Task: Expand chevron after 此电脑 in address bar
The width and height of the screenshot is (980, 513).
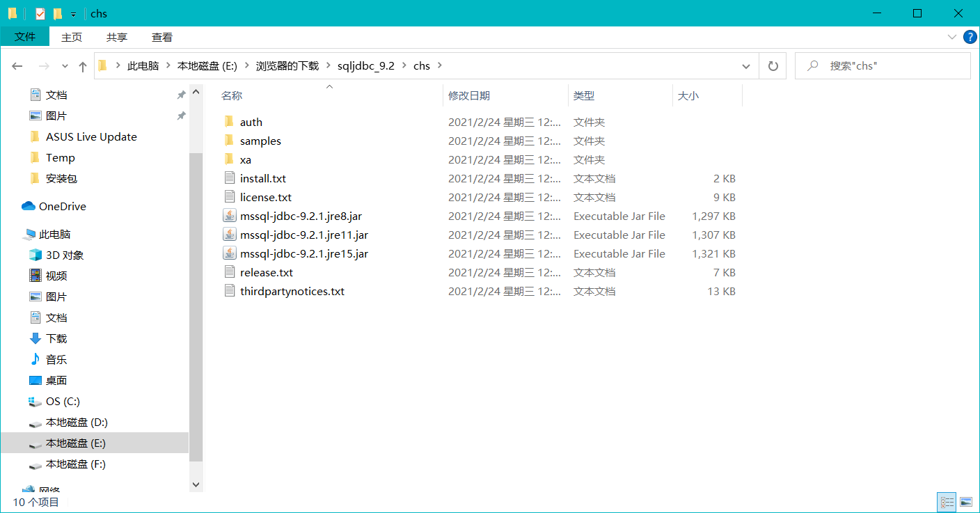Action: point(168,66)
